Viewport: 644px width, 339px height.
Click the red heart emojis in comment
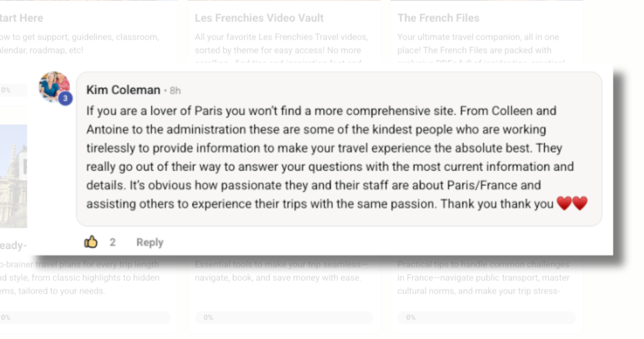point(572,204)
